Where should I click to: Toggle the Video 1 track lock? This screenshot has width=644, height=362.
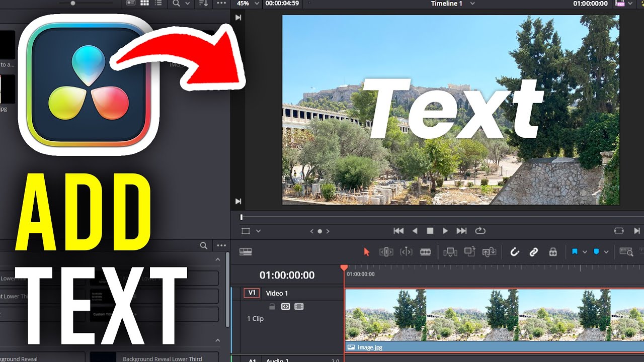tap(272, 306)
